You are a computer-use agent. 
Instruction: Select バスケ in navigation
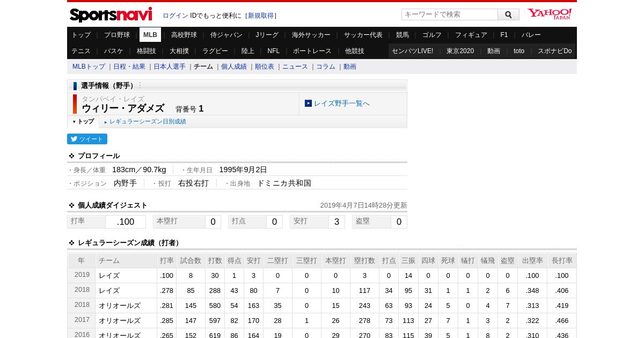114,51
